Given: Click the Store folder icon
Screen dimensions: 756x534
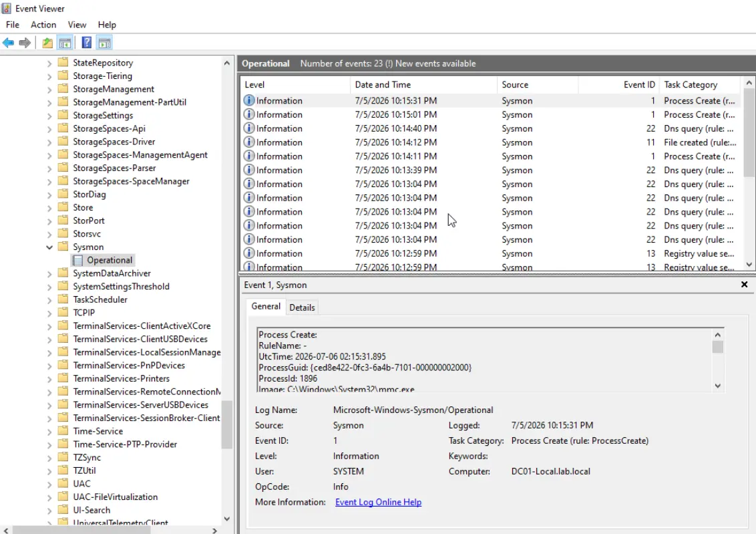Looking at the screenshot, I should (x=63, y=207).
